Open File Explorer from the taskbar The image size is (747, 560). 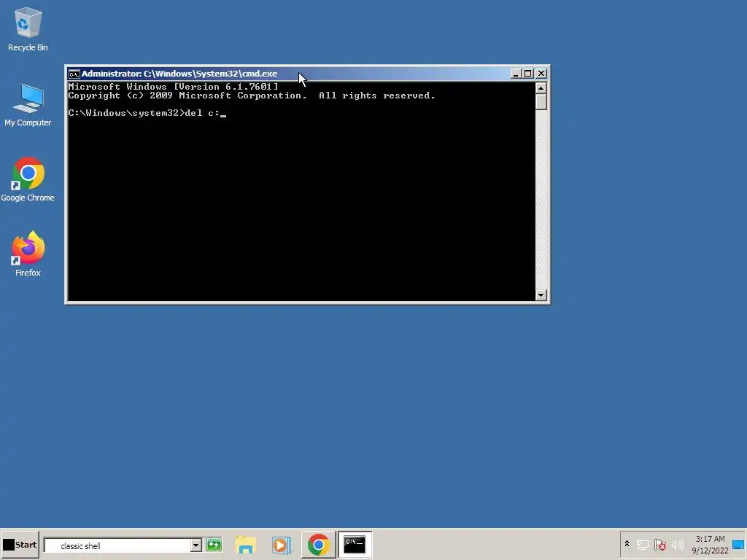pyautogui.click(x=246, y=545)
